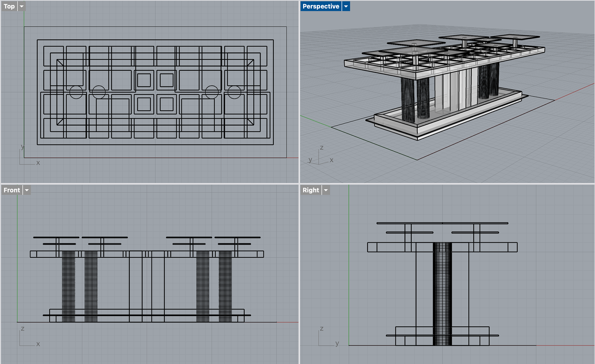Image resolution: width=595 pixels, height=364 pixels.
Task: Activate the Perspective viewport title
Action: pos(321,6)
